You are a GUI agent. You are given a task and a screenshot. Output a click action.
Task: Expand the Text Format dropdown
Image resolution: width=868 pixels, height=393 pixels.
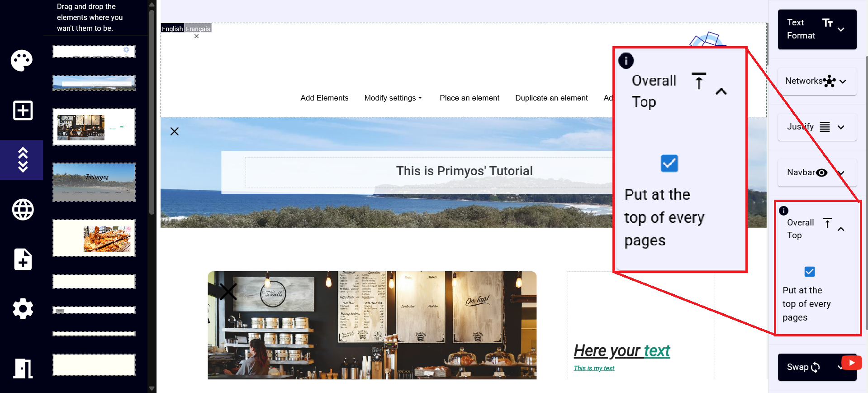(840, 29)
